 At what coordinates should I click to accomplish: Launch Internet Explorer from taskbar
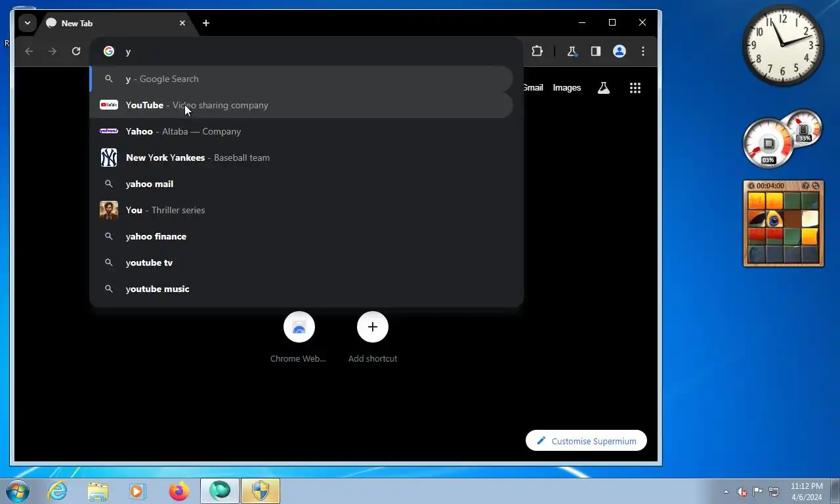click(58, 491)
